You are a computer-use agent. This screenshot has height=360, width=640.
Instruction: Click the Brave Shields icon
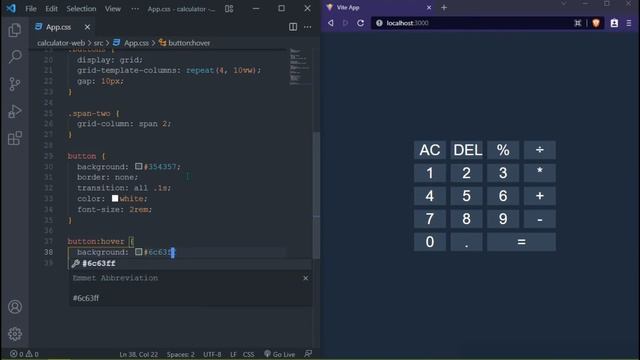pyautogui.click(x=596, y=23)
